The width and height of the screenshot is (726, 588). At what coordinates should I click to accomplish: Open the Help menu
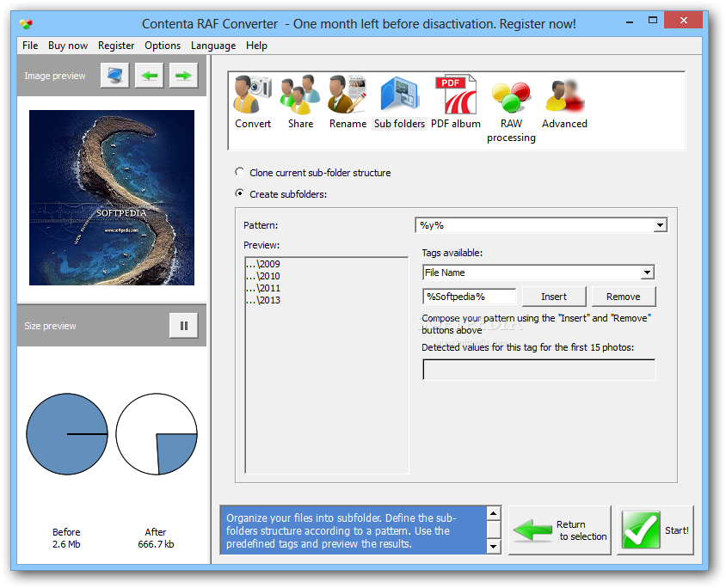point(256,46)
